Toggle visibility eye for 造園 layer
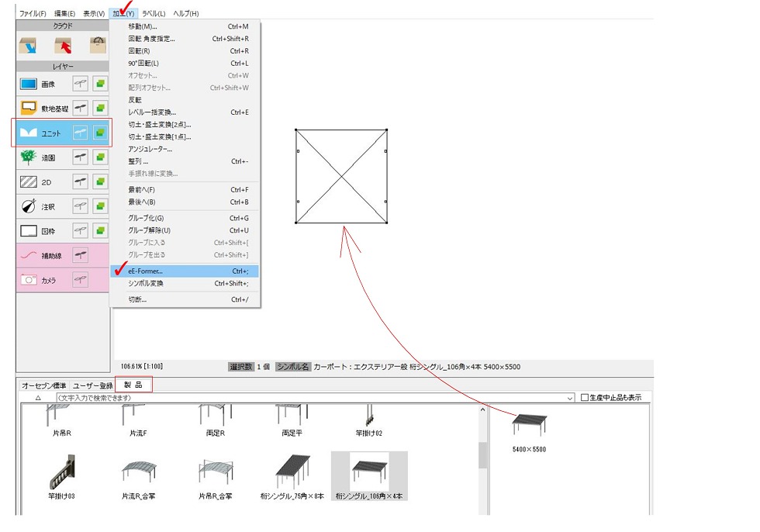The height and width of the screenshot is (532, 760). (81, 157)
